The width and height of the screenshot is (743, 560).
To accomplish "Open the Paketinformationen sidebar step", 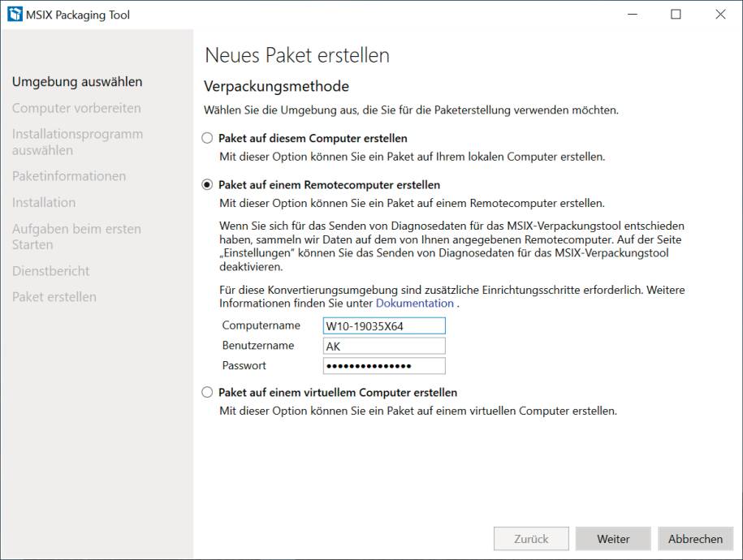I will (69, 176).
